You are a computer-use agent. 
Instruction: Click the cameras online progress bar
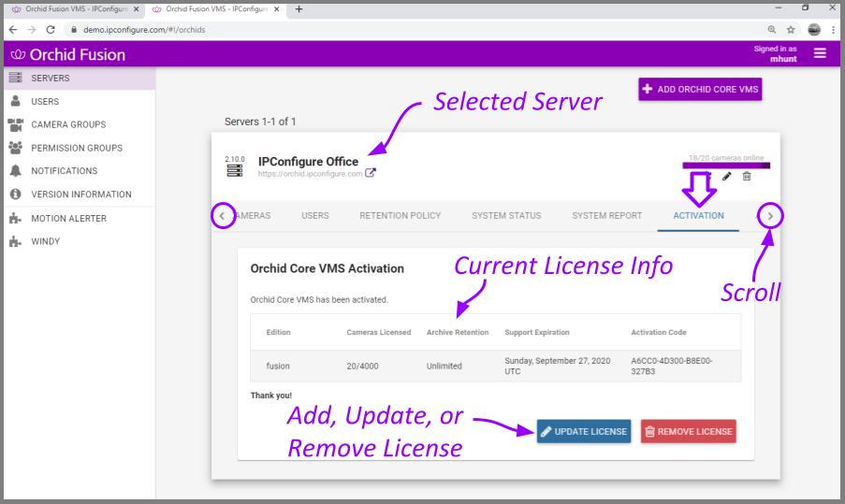726,166
